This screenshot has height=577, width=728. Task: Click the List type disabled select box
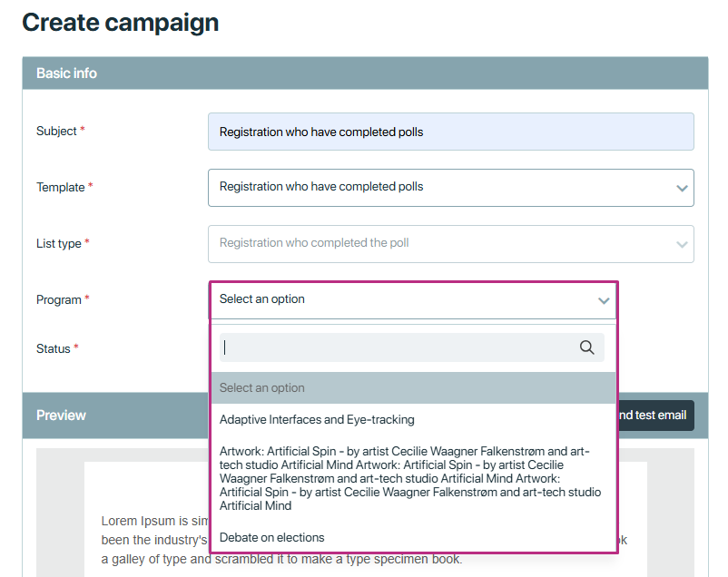[451, 244]
